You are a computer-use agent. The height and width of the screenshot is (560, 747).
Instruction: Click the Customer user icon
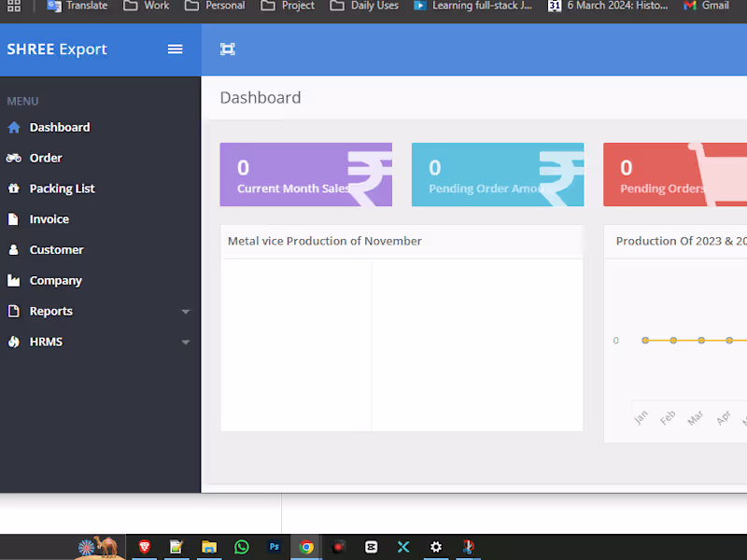(x=14, y=249)
